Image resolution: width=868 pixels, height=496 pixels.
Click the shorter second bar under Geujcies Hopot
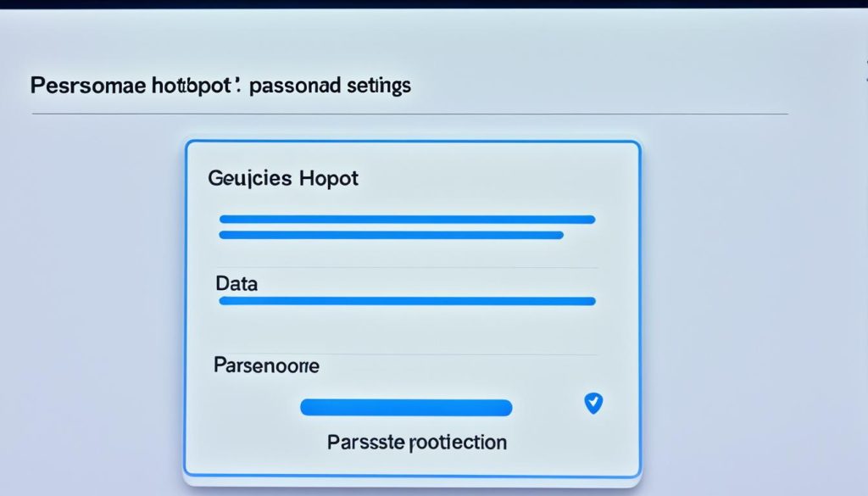[x=391, y=235]
